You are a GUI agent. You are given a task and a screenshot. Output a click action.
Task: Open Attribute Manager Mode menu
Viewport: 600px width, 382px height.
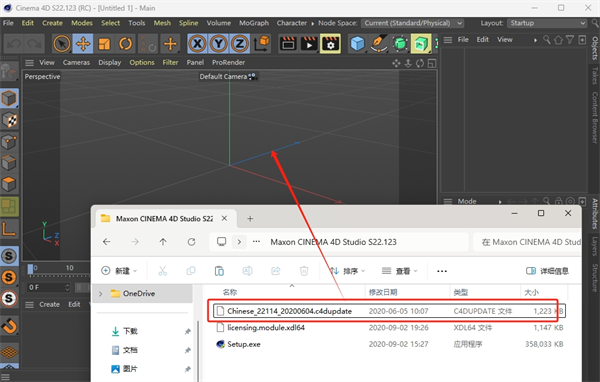coord(467,201)
